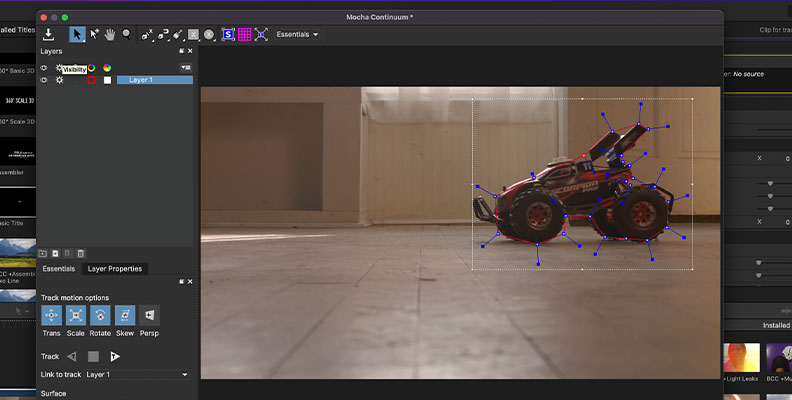
Task: Switch to the Layer Properties tab
Action: [x=115, y=269]
